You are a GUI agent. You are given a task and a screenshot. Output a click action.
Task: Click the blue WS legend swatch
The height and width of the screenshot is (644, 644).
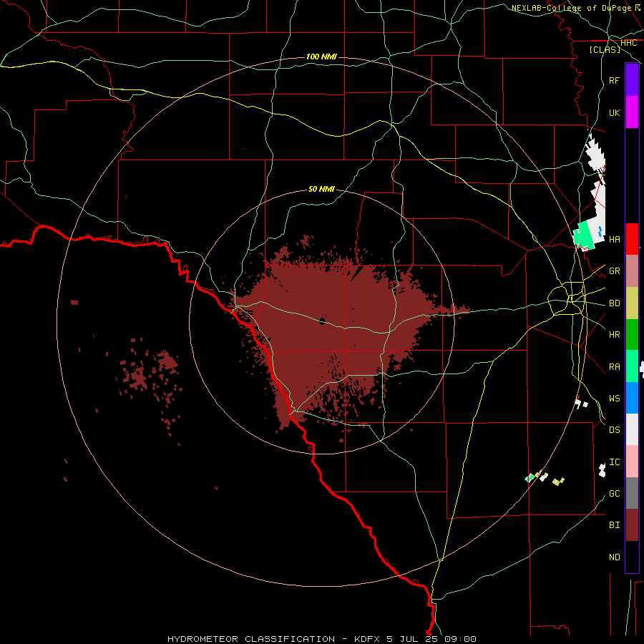[x=632, y=398]
